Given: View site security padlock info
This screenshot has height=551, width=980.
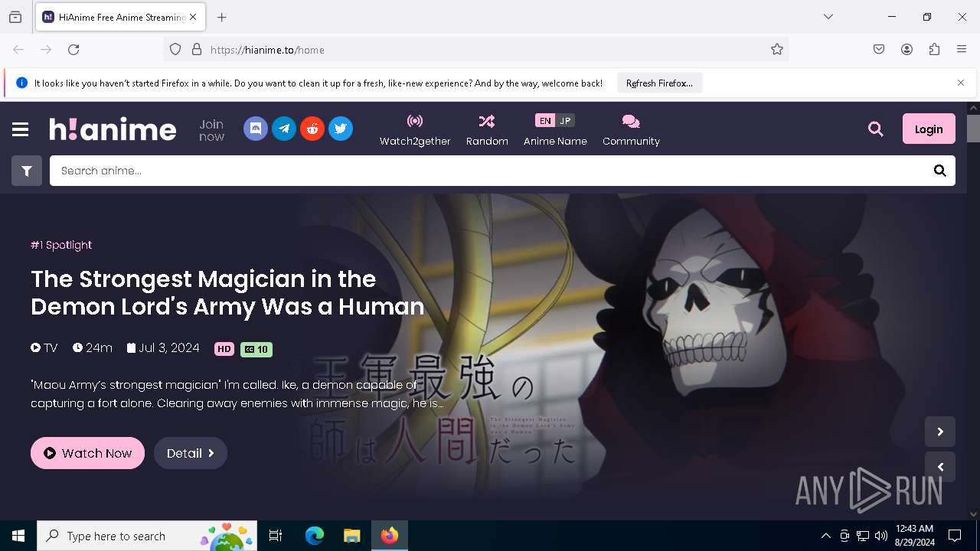Looking at the screenshot, I should coord(197,50).
